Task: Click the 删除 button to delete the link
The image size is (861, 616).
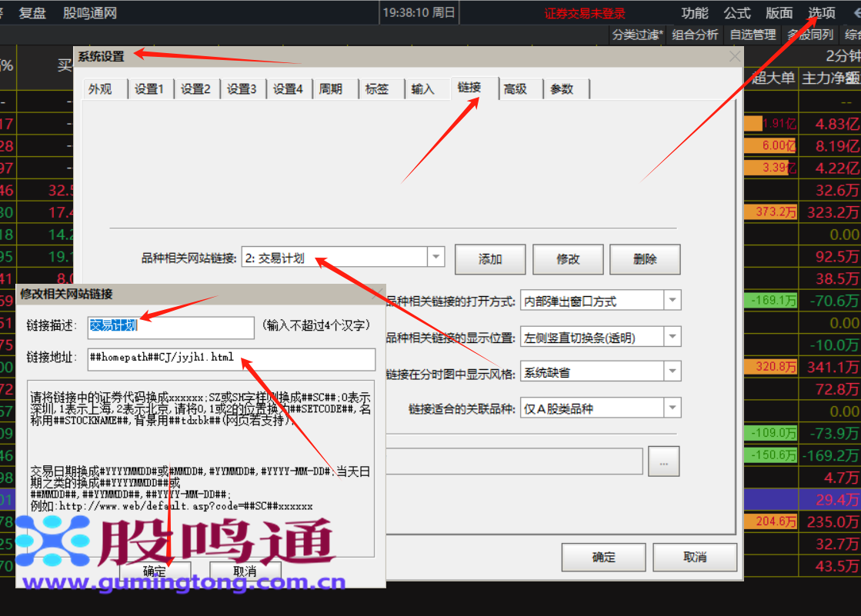Action: pos(645,259)
